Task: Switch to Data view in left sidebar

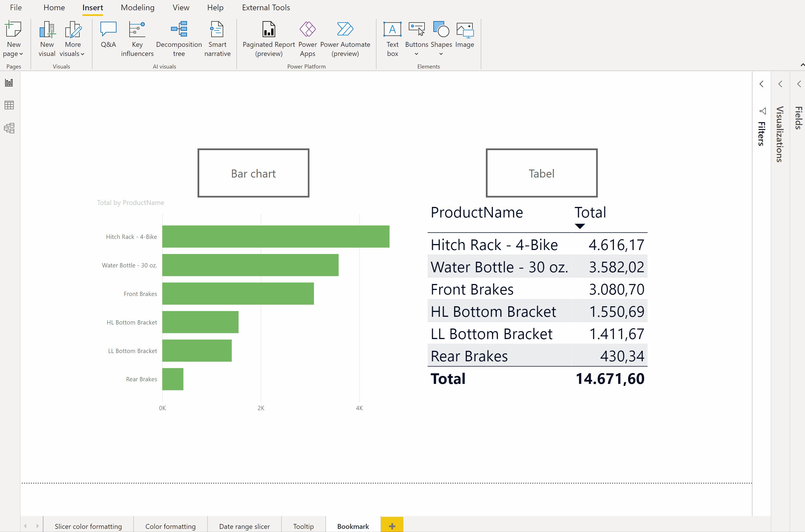Action: tap(9, 105)
